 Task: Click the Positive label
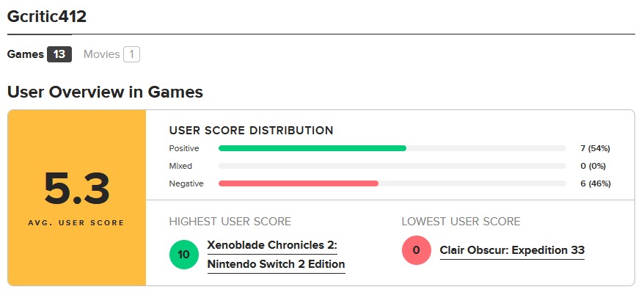[x=184, y=148]
